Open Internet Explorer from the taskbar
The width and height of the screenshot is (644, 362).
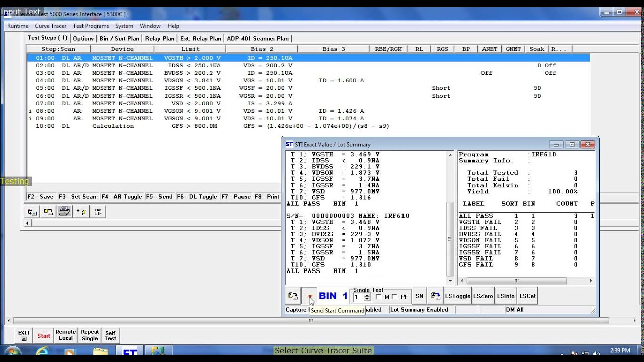pos(42,352)
